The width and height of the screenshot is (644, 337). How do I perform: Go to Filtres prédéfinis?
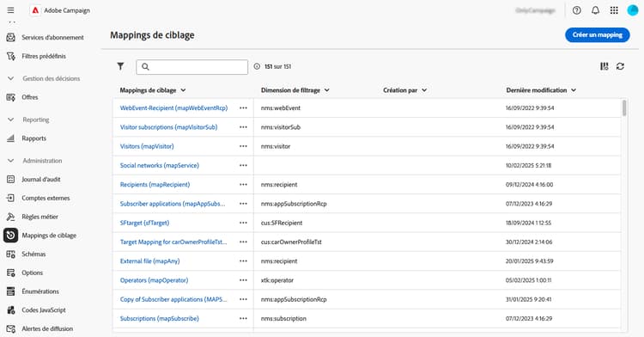(44, 56)
